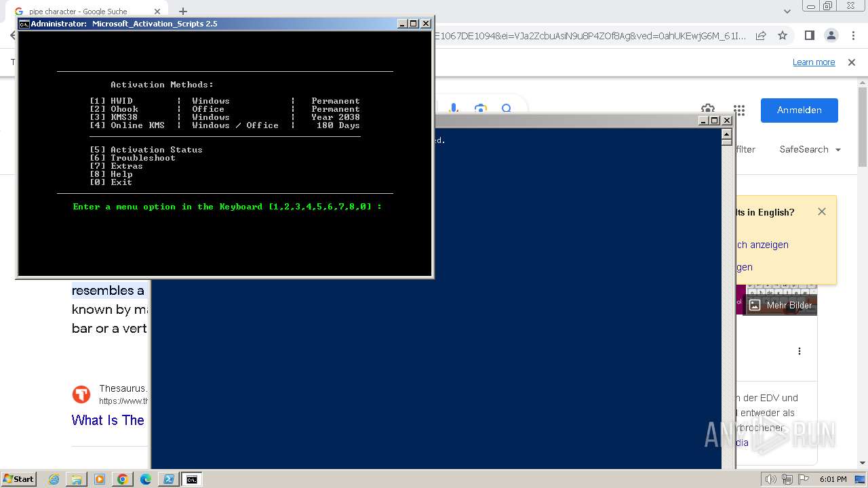Open the three-dot result options
Viewport: 868px width, 488px height.
(x=800, y=351)
